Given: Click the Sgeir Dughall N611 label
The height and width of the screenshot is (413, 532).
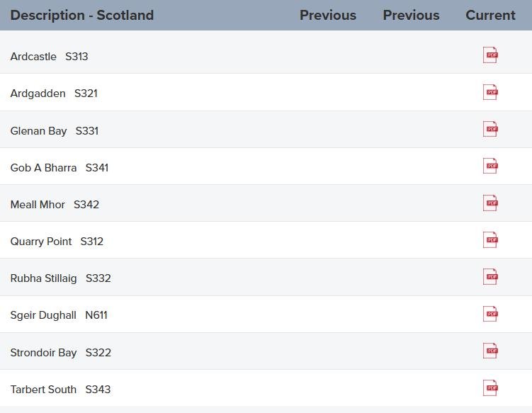Looking at the screenshot, I should tap(59, 315).
